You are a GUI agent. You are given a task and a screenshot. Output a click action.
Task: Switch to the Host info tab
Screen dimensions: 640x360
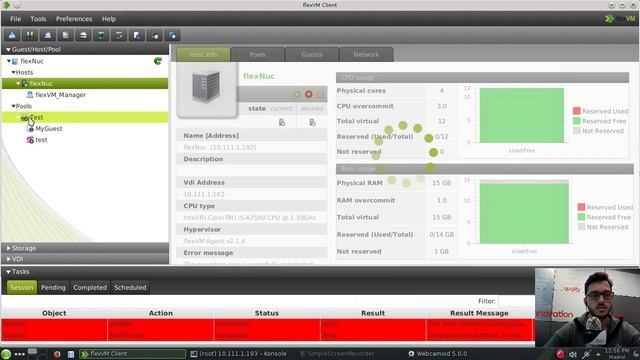pyautogui.click(x=203, y=54)
